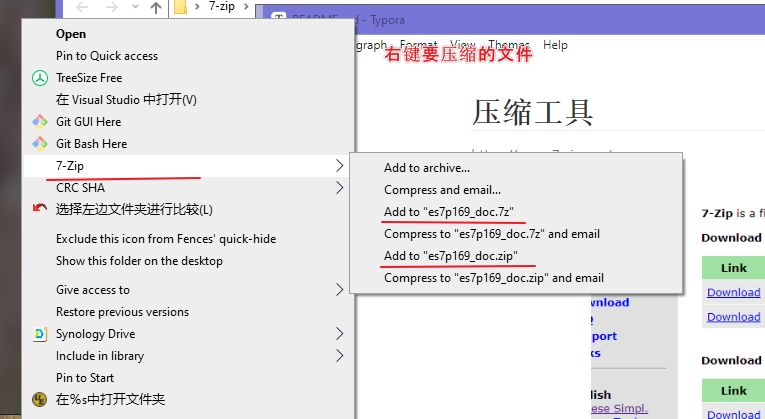Click the second Download link under Link
This screenshot has height=419, width=765.
(x=733, y=317)
